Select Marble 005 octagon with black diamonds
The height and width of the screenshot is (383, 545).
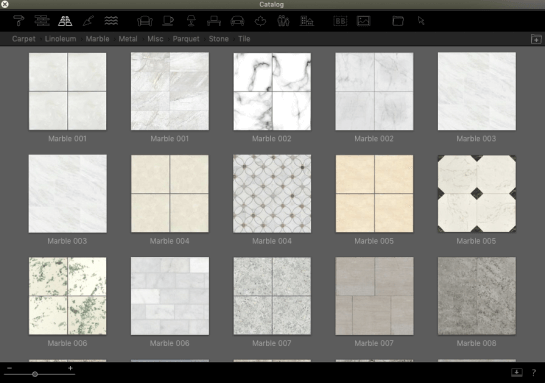click(x=477, y=194)
